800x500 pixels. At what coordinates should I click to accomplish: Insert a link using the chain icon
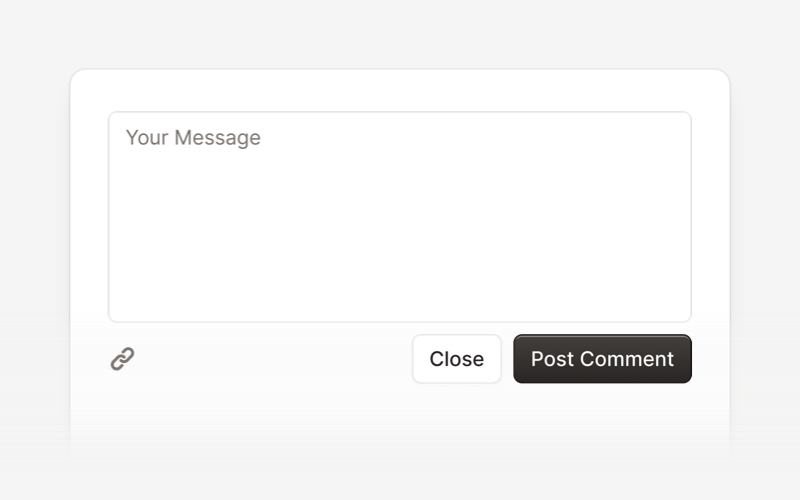122,359
